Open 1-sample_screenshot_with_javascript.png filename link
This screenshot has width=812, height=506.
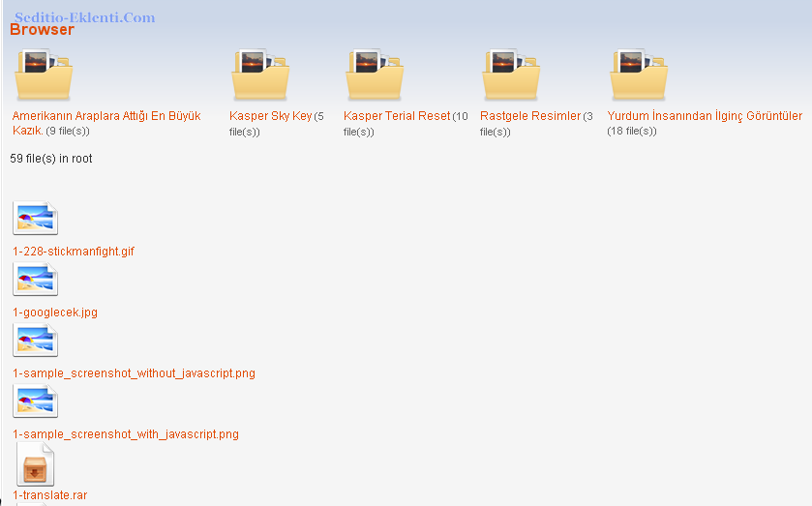[x=126, y=434]
